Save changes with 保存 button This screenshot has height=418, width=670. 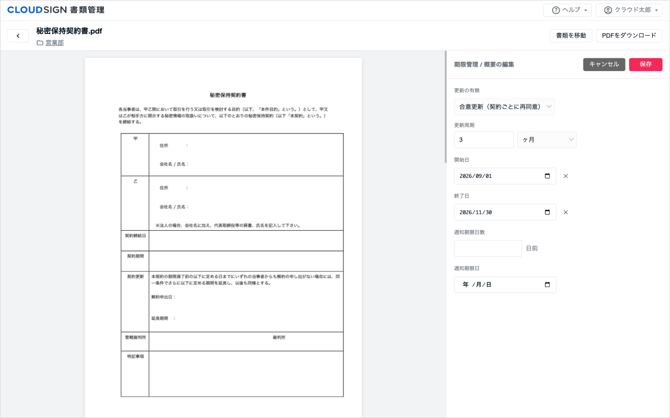[645, 64]
